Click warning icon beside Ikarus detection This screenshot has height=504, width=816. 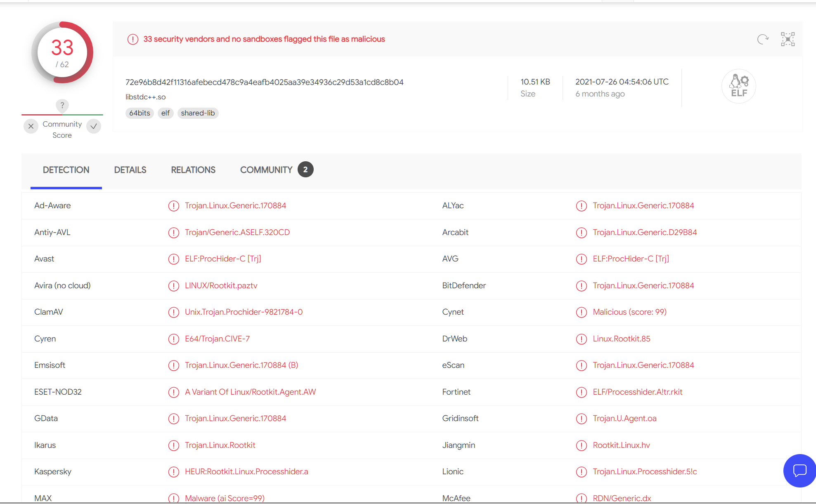(x=174, y=445)
